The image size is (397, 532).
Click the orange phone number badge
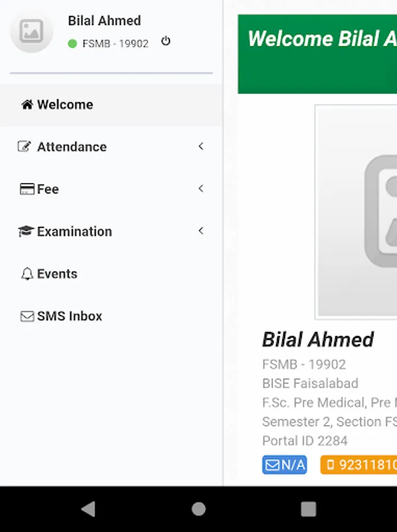[359, 465]
